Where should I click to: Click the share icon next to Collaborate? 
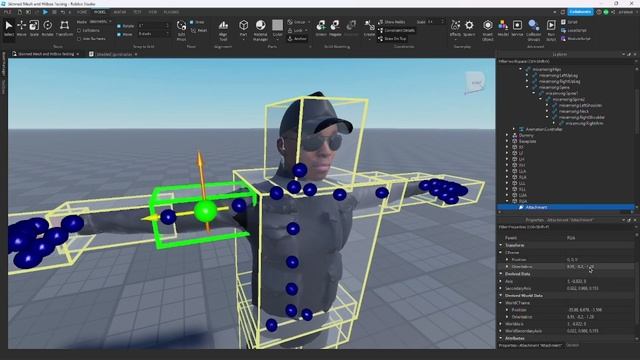tap(613, 12)
